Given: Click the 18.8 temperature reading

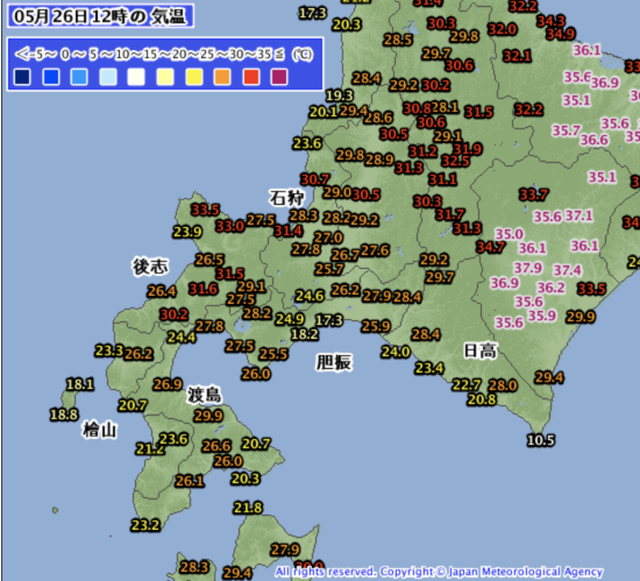Looking at the screenshot, I should [x=64, y=414].
